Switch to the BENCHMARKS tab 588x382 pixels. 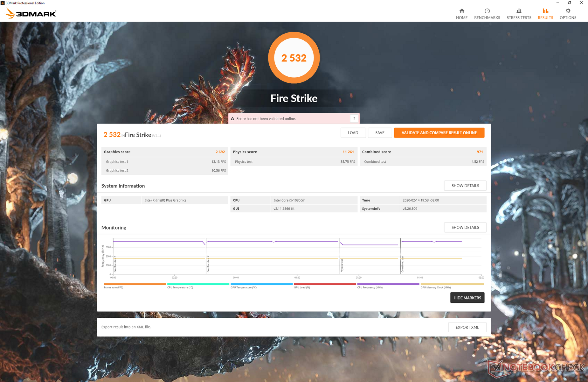click(x=487, y=14)
